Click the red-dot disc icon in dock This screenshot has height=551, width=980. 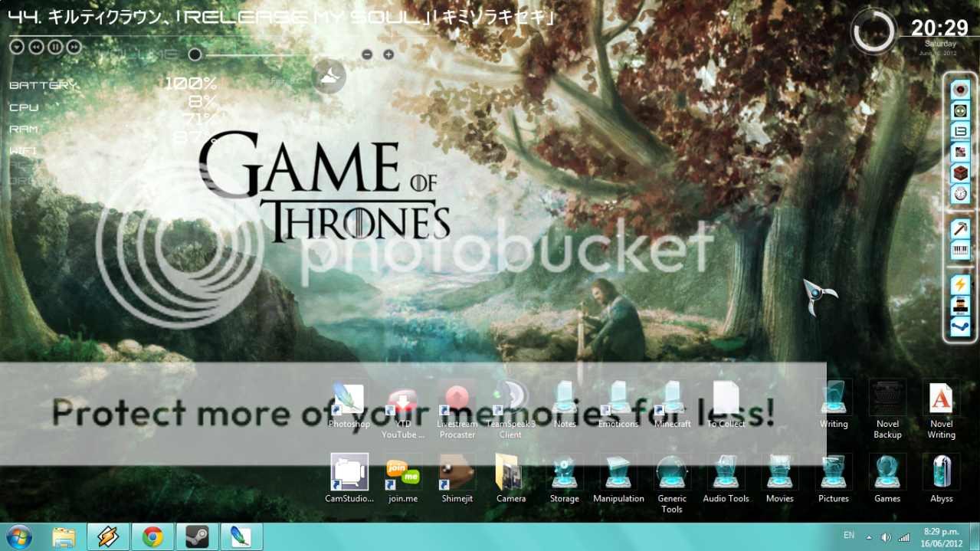click(x=960, y=90)
